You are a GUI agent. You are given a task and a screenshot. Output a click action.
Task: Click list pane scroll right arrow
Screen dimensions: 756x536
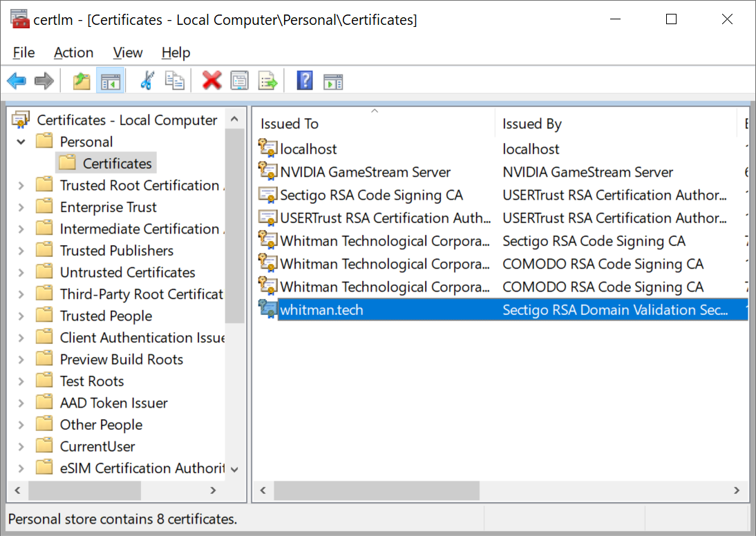point(737,490)
